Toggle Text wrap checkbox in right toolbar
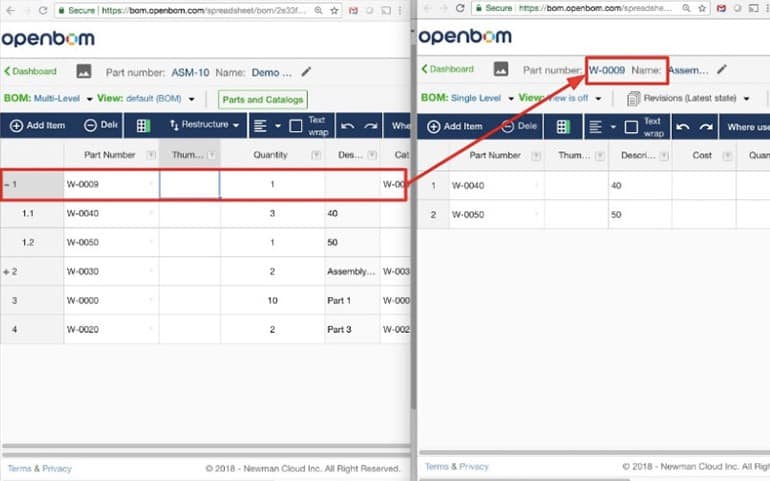 tap(630, 127)
